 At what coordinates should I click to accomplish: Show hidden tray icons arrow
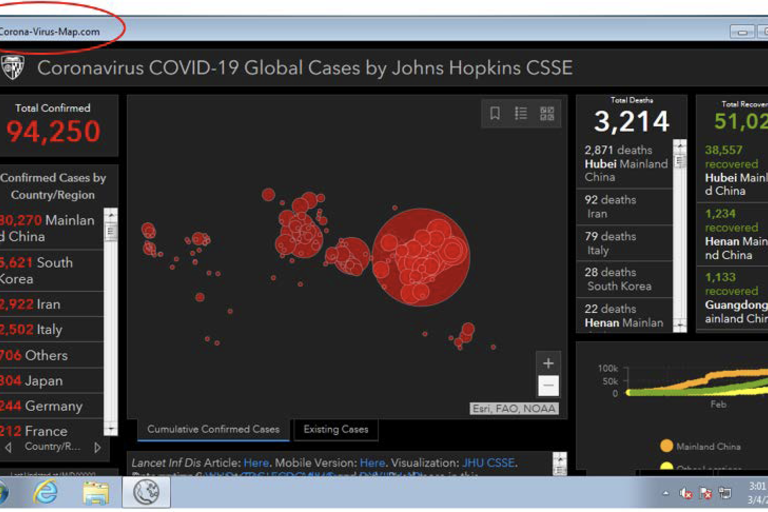coord(665,493)
